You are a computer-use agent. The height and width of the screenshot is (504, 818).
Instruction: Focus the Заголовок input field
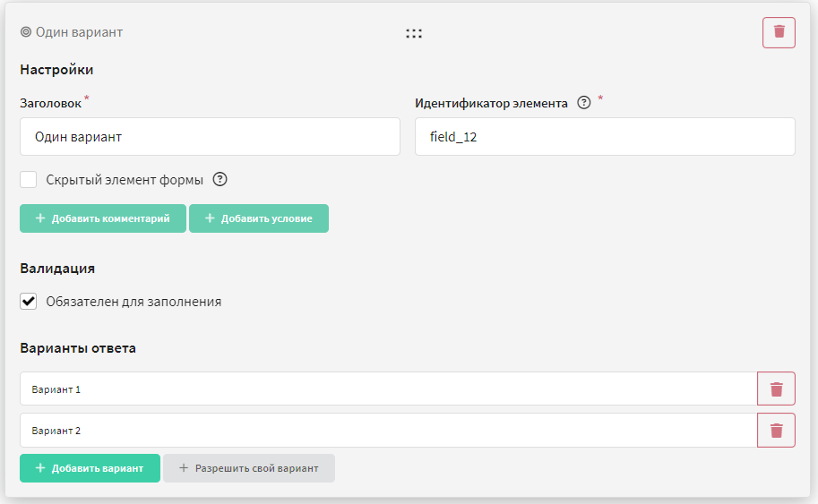click(x=210, y=137)
